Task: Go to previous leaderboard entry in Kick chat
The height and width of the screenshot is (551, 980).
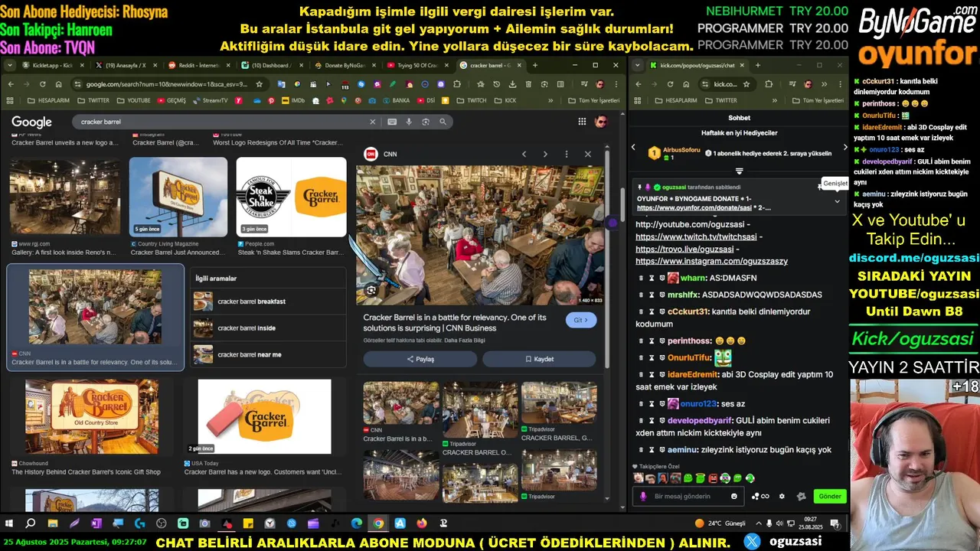Action: [x=633, y=147]
